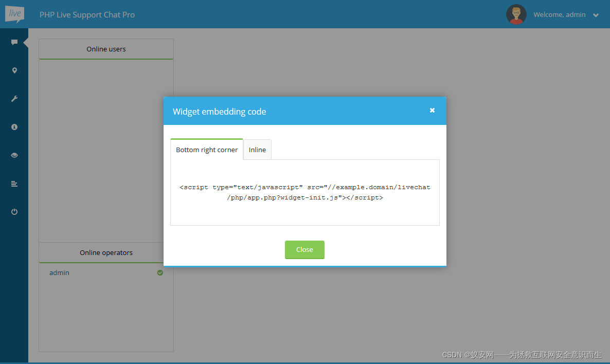Switch to the Inline tab
Screen dimensions: 610x364
(x=257, y=150)
